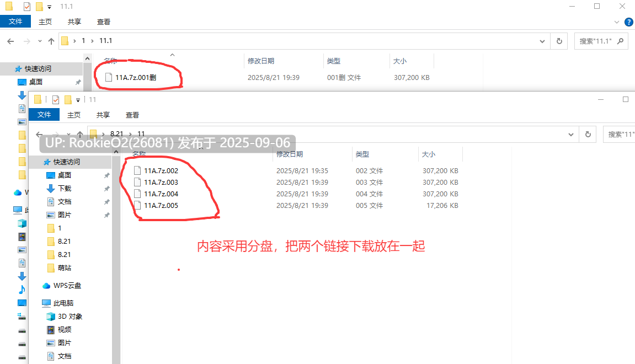Sort by 大小 column in the 11.1 window

(400, 61)
